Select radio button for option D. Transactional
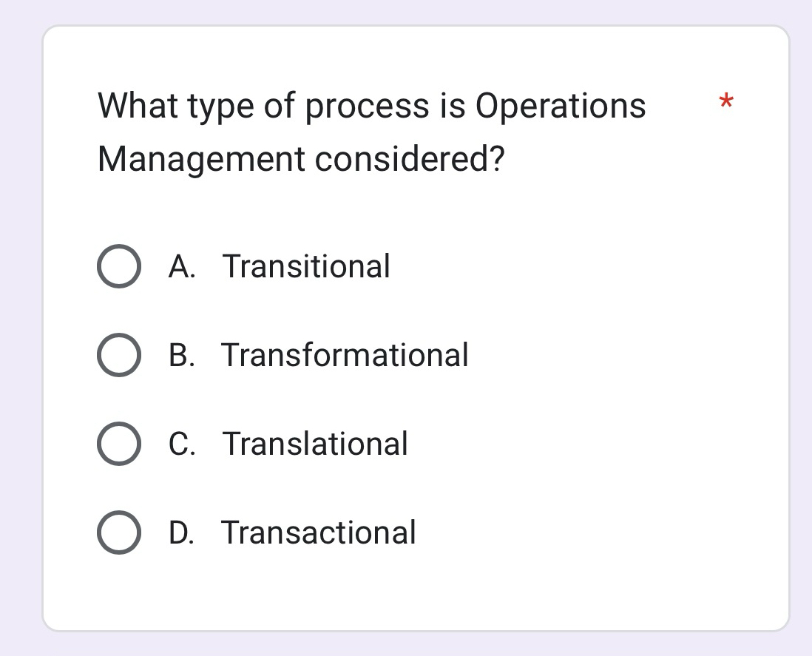Image resolution: width=812 pixels, height=656 pixels. (x=119, y=533)
